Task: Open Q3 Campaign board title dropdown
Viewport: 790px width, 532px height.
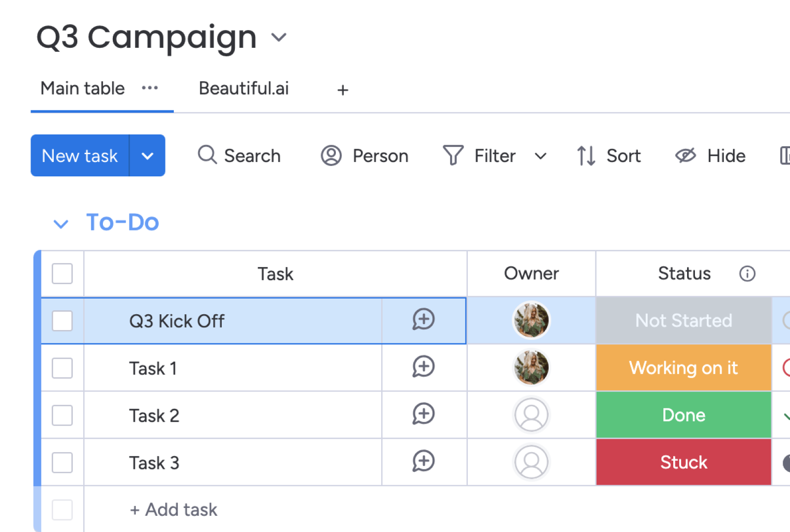Action: (279, 37)
